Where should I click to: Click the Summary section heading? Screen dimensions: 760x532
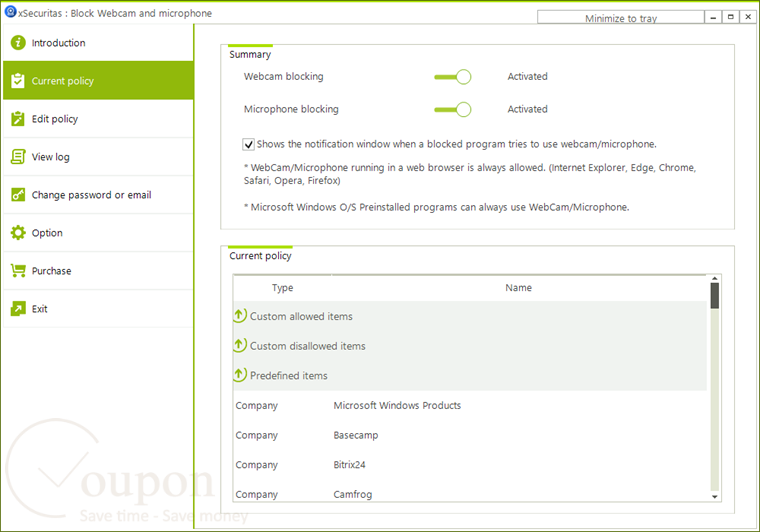coord(250,54)
